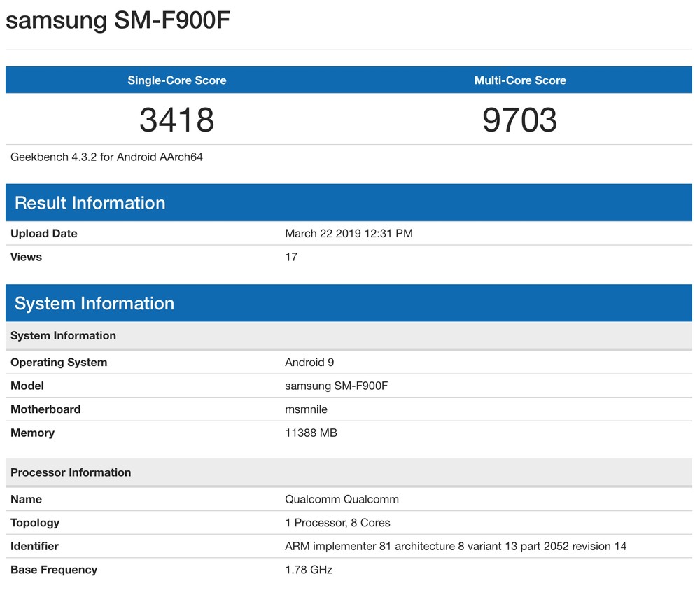Screen dimensions: 700x590
Task: Click the Processor Information subsection header
Action: pos(71,472)
